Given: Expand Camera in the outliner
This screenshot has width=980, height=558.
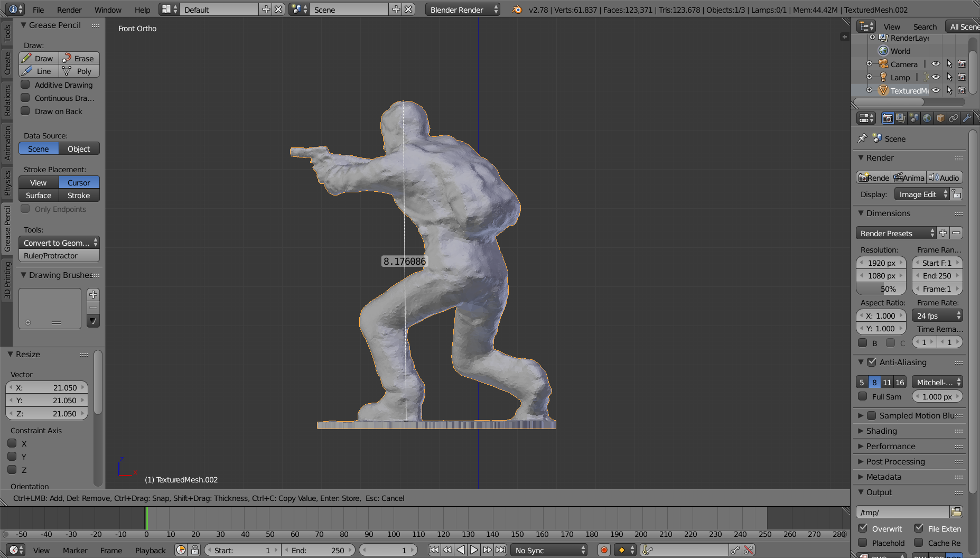Looking at the screenshot, I should 870,64.
